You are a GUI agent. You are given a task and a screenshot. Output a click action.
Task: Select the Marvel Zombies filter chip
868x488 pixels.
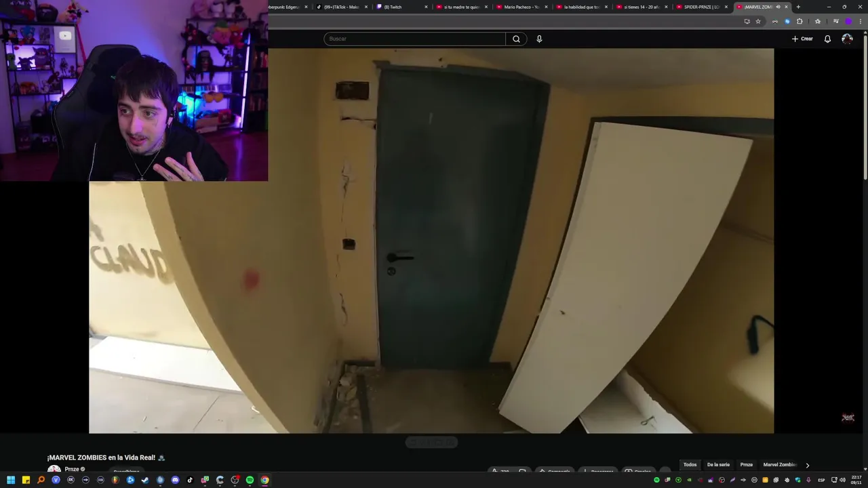pyautogui.click(x=779, y=465)
